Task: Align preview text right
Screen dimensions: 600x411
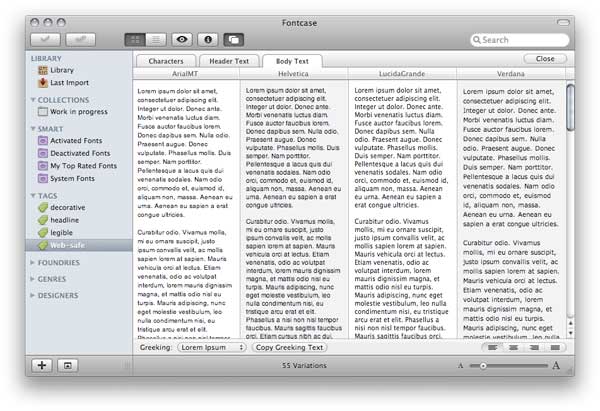Action: point(534,347)
